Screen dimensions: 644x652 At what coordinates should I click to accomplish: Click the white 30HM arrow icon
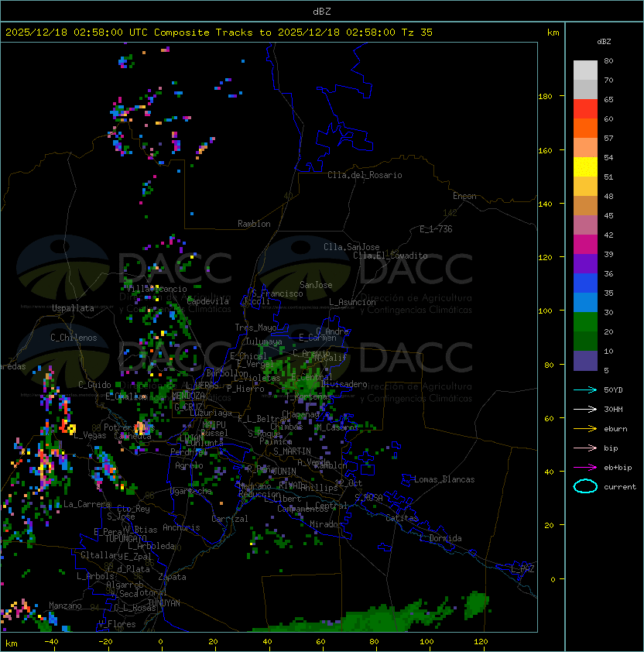tap(585, 409)
